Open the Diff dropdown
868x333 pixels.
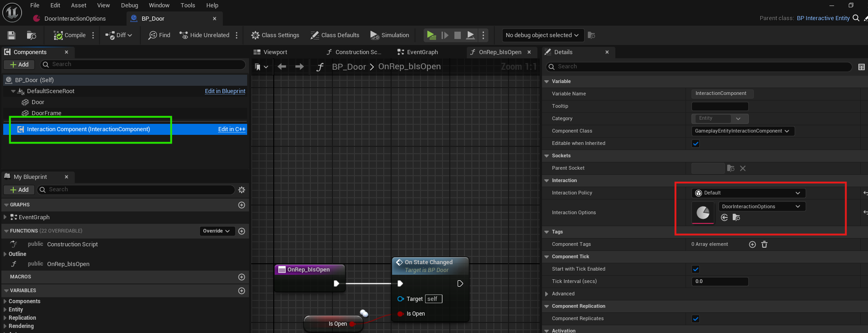pos(119,35)
